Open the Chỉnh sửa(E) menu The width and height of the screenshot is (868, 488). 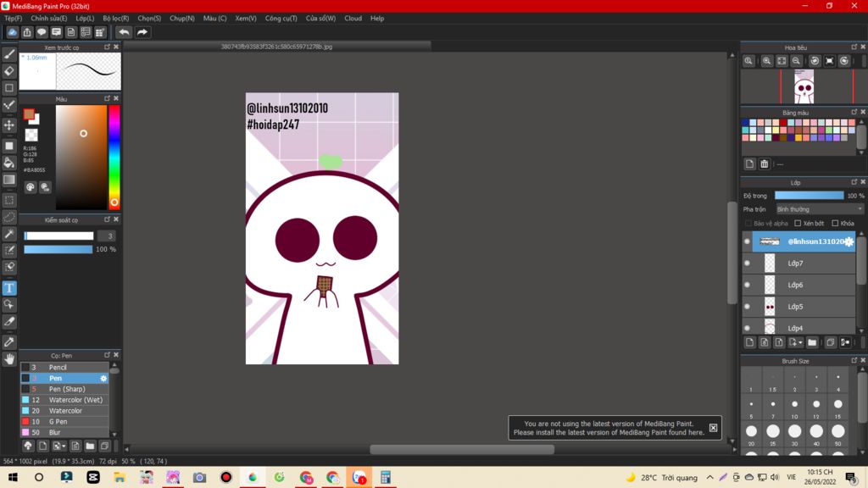coord(48,19)
